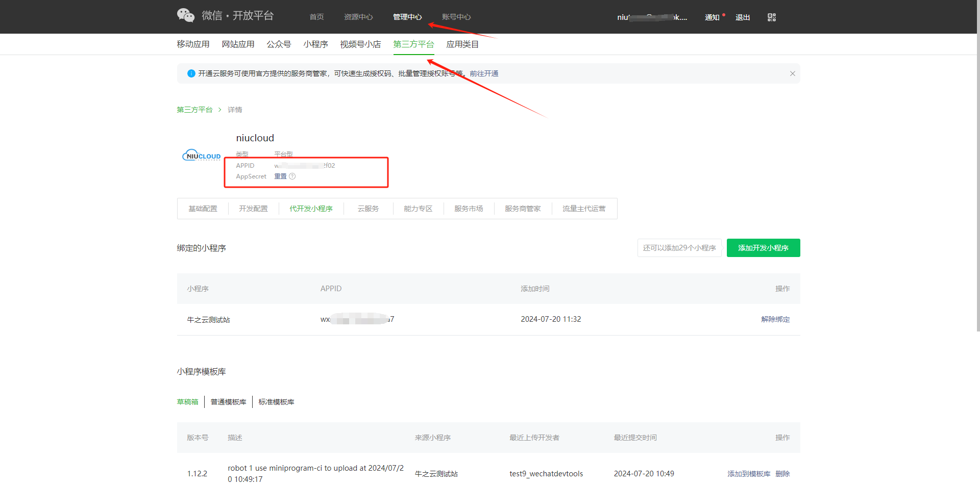Click 重置 link next to AppSecret
Image resolution: width=980 pixels, height=486 pixels.
[280, 176]
